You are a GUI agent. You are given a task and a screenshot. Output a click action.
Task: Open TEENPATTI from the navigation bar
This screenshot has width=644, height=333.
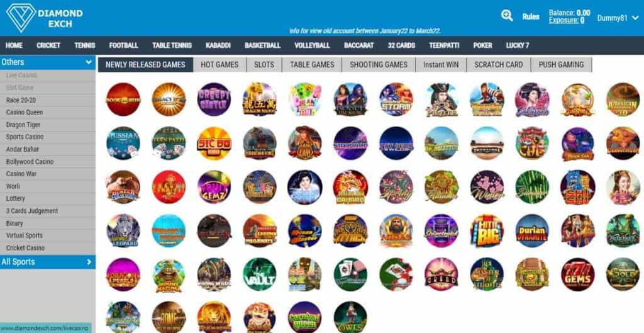point(444,45)
